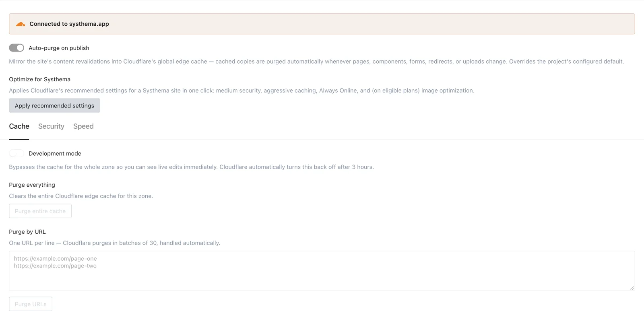The image size is (644, 311).
Task: Toggle the Auto-purge on publish switch
Action: tap(17, 48)
